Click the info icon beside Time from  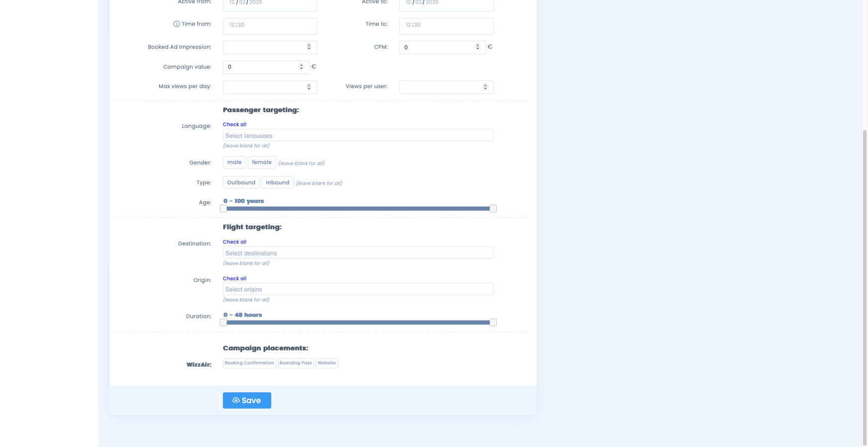click(176, 24)
